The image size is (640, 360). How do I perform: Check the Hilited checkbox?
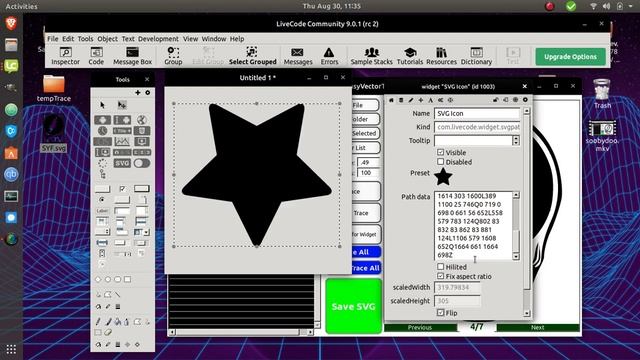[440, 267]
